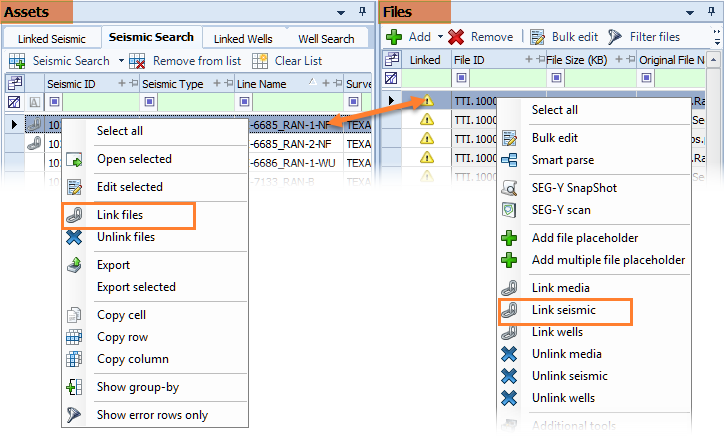This screenshot has width=724, height=440.
Task: Choose Select all in Assets context menu
Action: click(120, 131)
